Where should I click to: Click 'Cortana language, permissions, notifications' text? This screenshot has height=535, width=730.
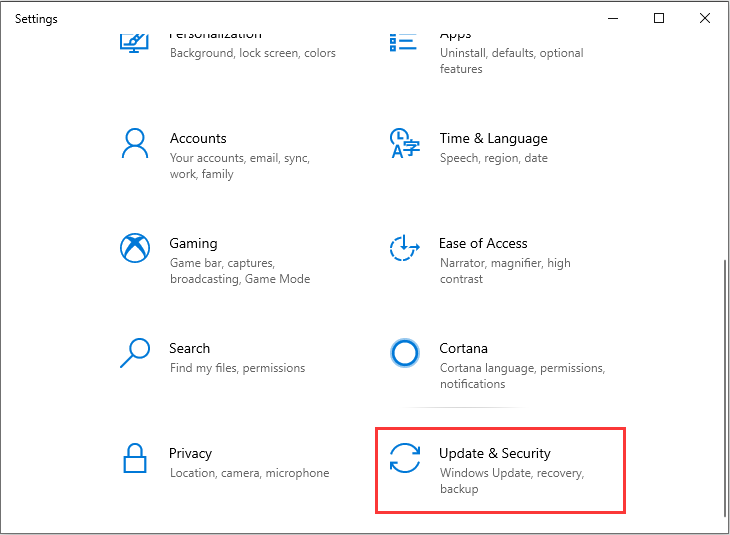point(522,376)
